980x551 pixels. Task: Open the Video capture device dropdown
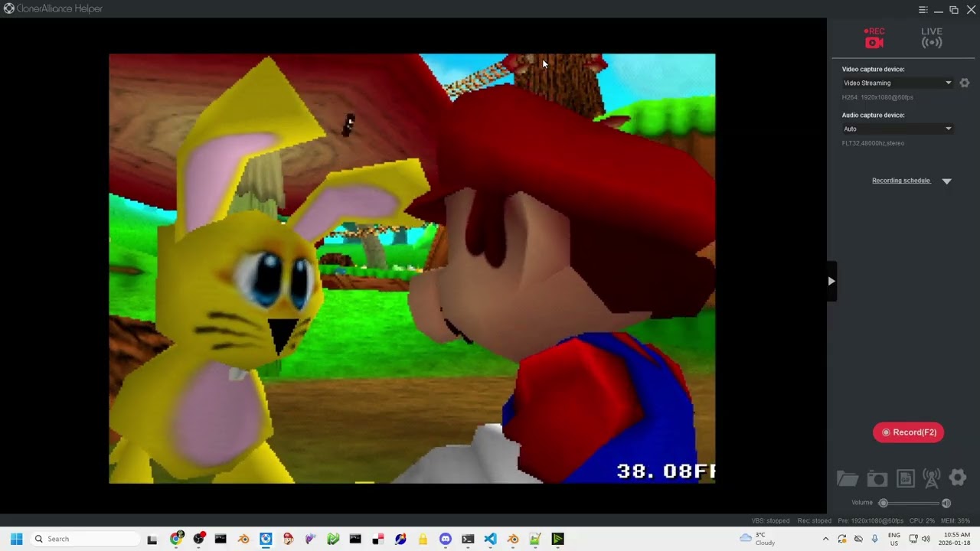tap(897, 83)
